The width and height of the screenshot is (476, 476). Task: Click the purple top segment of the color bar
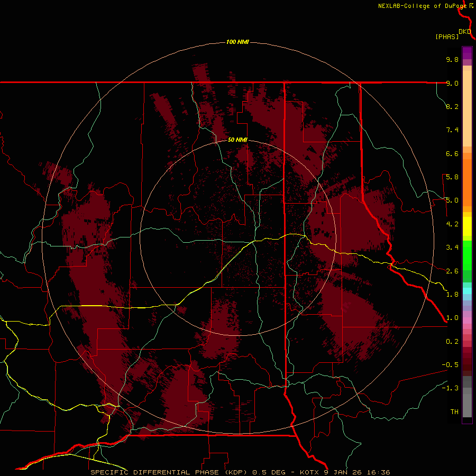tap(467, 53)
